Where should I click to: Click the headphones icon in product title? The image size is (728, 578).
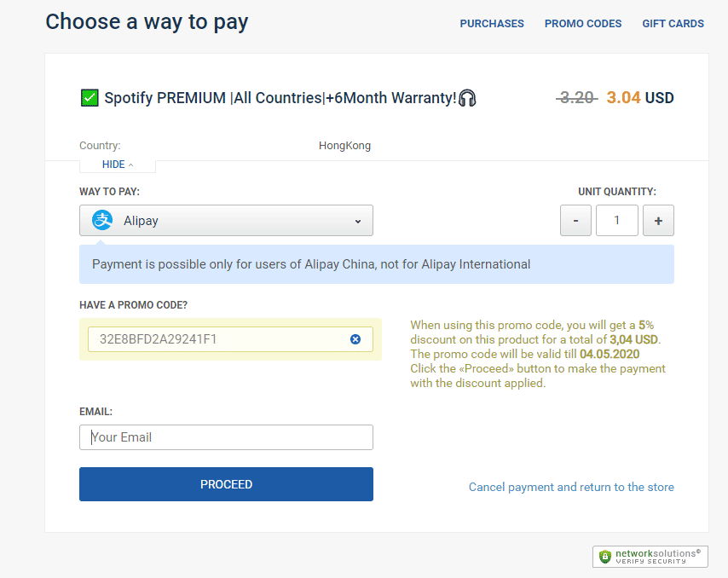(x=467, y=98)
